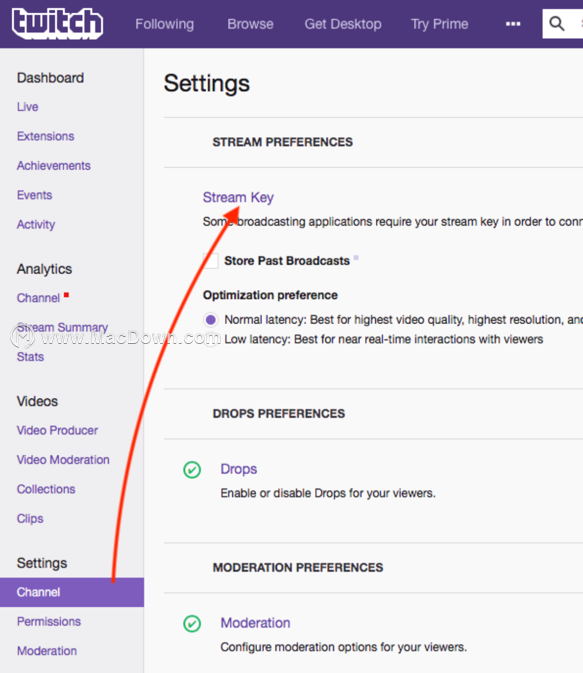Click the MODERATION PREFERENCES section heading

[298, 567]
